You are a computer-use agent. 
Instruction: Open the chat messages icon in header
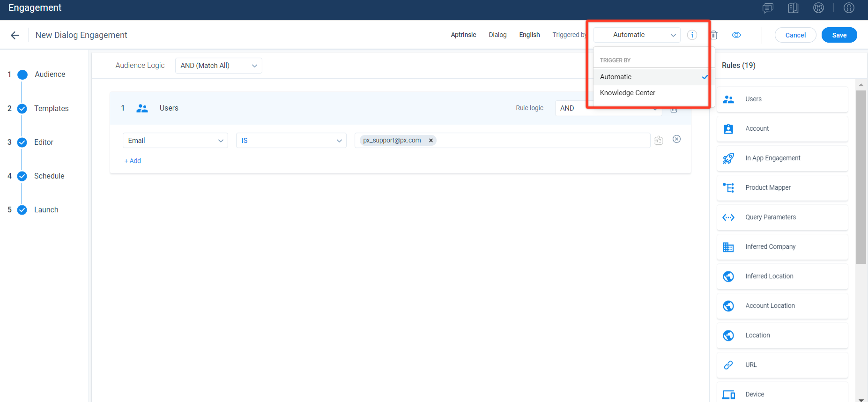[x=768, y=8]
